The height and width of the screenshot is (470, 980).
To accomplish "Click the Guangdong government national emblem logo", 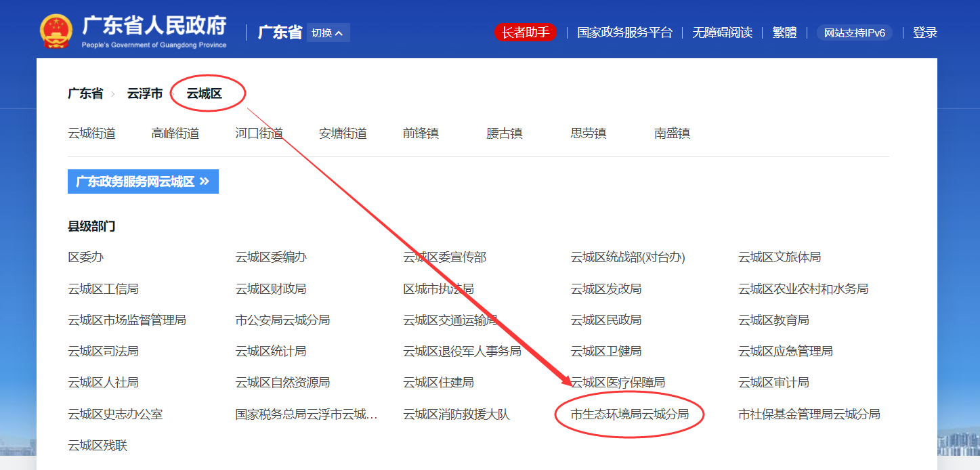I will (56, 31).
